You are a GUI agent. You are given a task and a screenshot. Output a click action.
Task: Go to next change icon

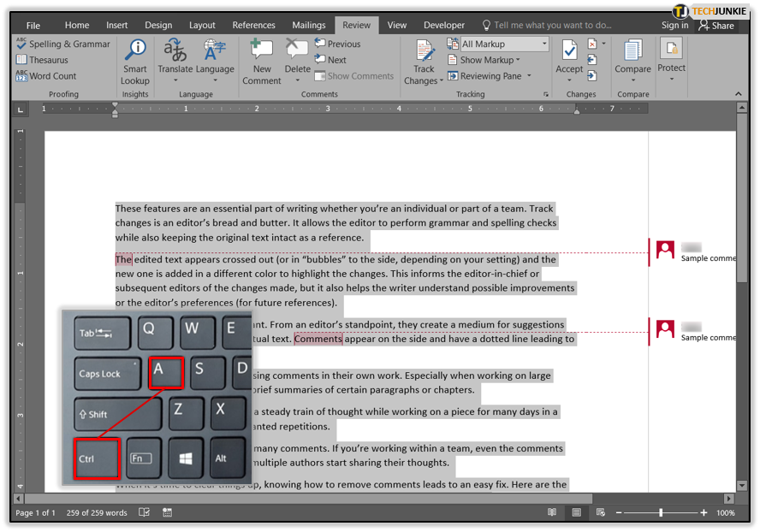591,75
